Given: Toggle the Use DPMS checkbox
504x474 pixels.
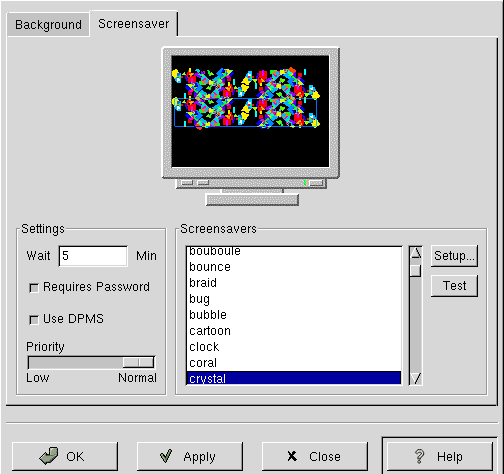Looking at the screenshot, I should click(34, 320).
